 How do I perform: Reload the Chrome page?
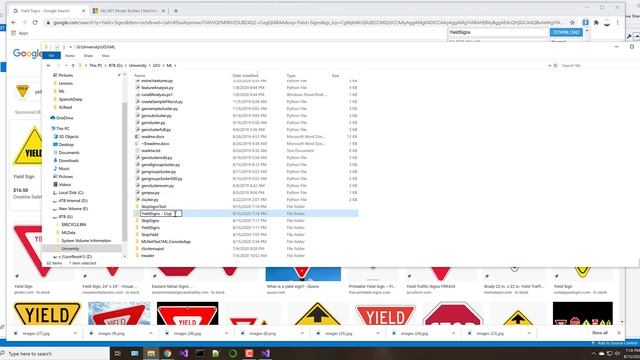coord(35,22)
